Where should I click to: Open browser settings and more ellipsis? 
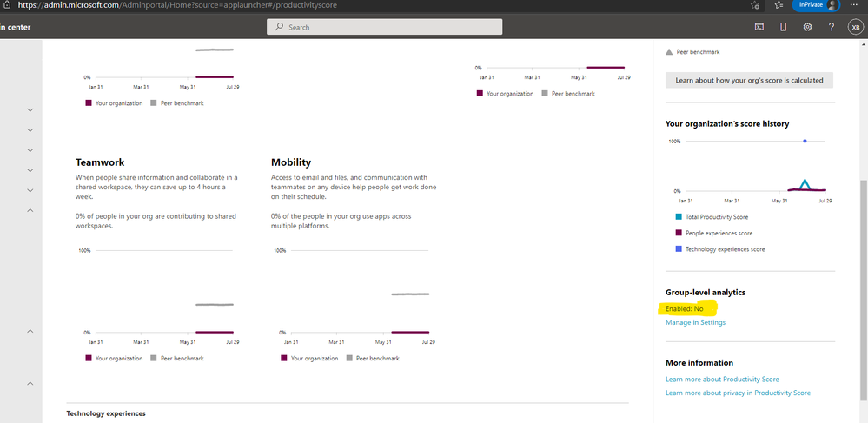click(x=853, y=5)
